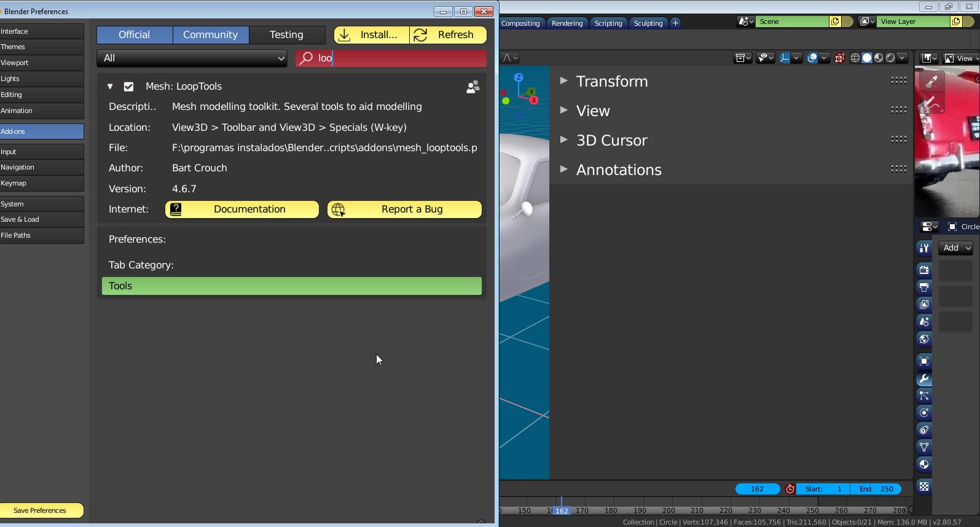This screenshot has width=980, height=527.
Task: Open the Object Data mesh properties tab
Action: (923, 447)
